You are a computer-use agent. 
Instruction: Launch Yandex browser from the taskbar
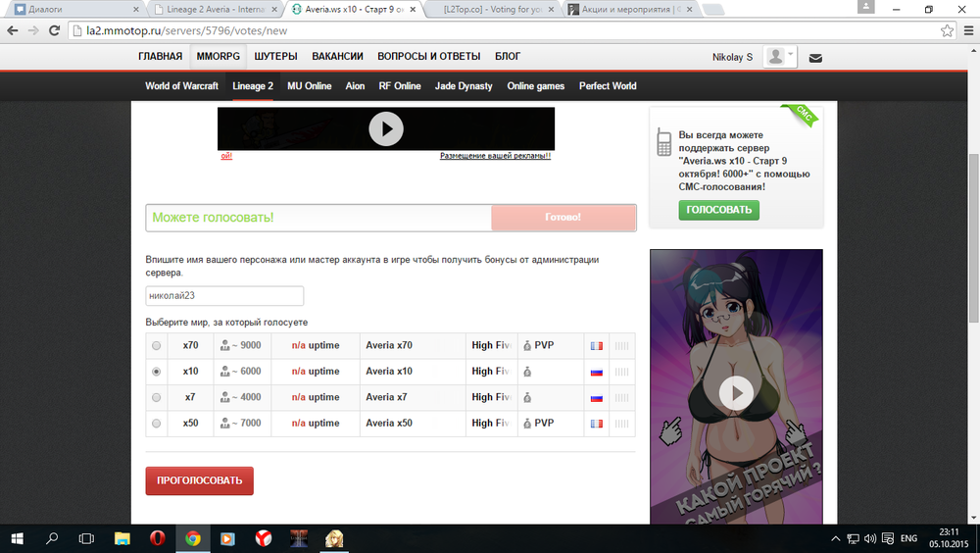click(264, 538)
